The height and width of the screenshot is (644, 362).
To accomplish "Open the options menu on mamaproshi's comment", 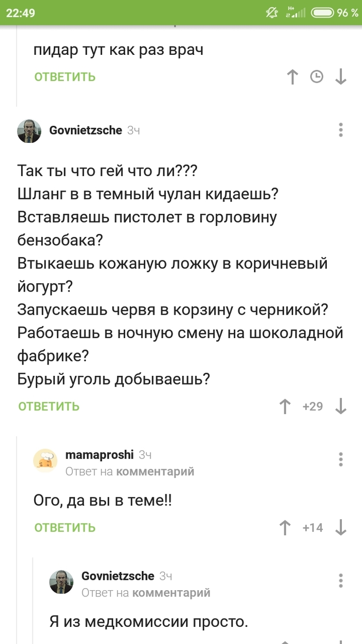I will tap(341, 458).
